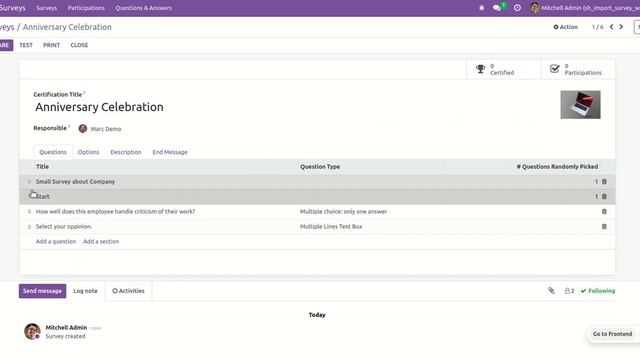Open the bug debug icon in navbar
This screenshot has height=360, width=640.
[482, 8]
